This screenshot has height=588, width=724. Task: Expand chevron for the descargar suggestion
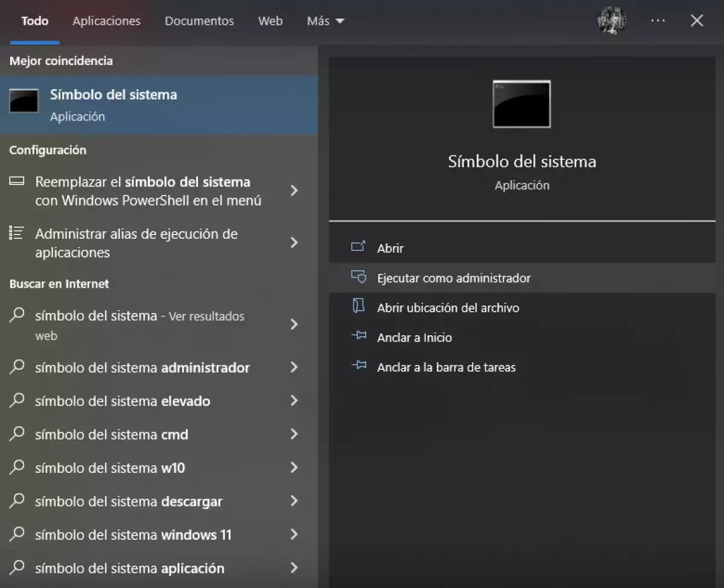pos(294,501)
